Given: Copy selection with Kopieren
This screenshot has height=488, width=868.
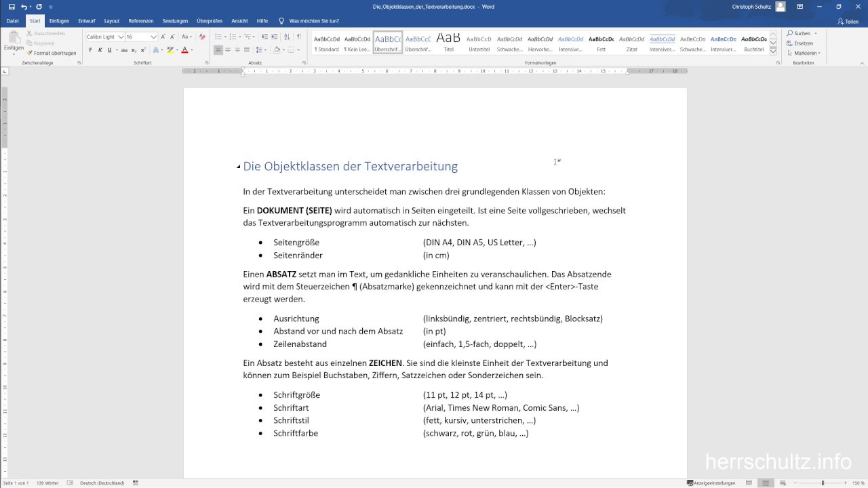Looking at the screenshot, I should pyautogui.click(x=39, y=43).
